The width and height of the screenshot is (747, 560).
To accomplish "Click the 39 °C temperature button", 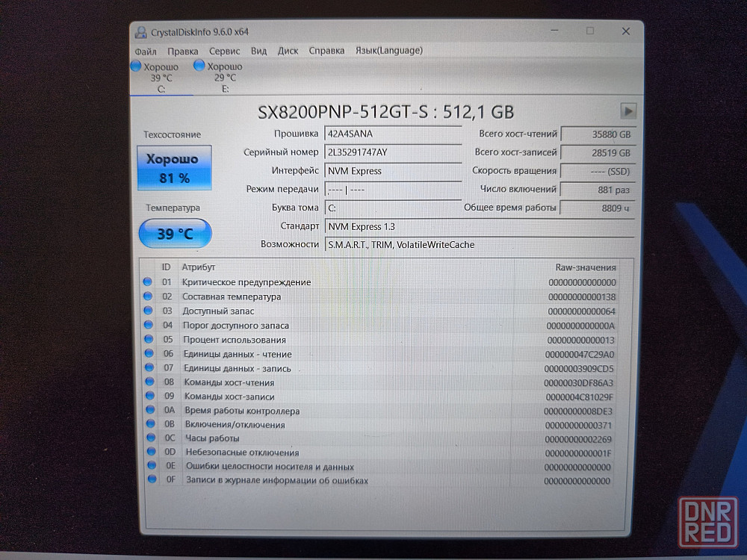I will 175,234.
